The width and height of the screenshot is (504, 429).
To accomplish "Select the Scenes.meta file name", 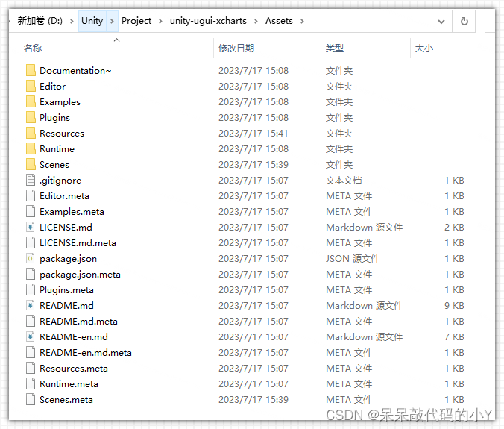I will 66,400.
